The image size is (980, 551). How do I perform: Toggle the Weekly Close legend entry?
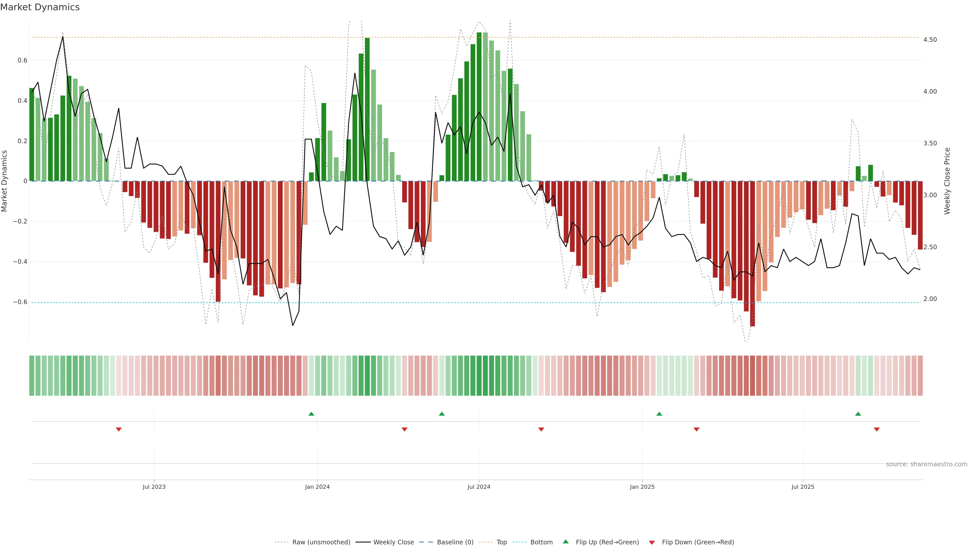click(393, 542)
